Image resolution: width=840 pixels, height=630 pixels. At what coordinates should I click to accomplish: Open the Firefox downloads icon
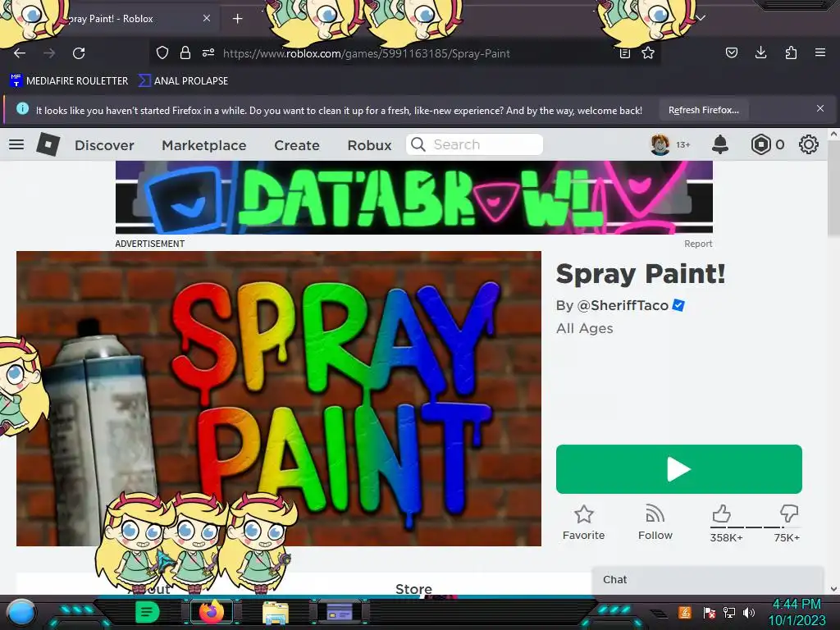[x=760, y=52]
